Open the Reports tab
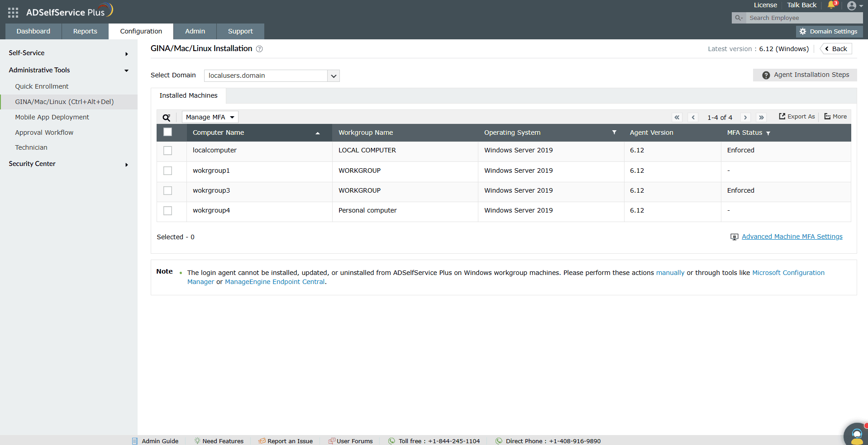This screenshot has width=868, height=445. click(x=85, y=31)
